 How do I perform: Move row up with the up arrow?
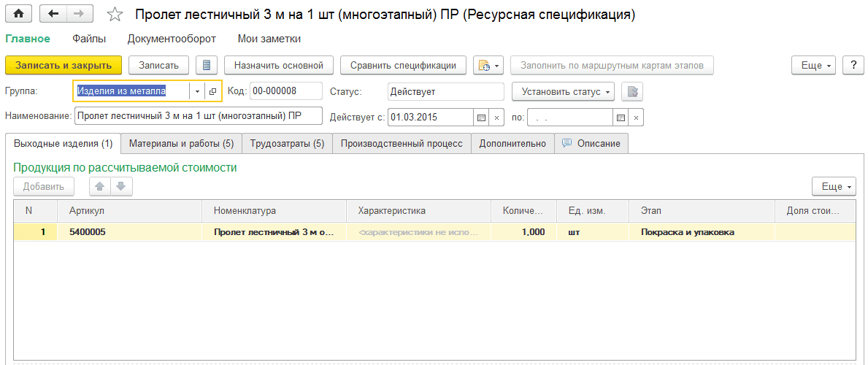click(100, 187)
